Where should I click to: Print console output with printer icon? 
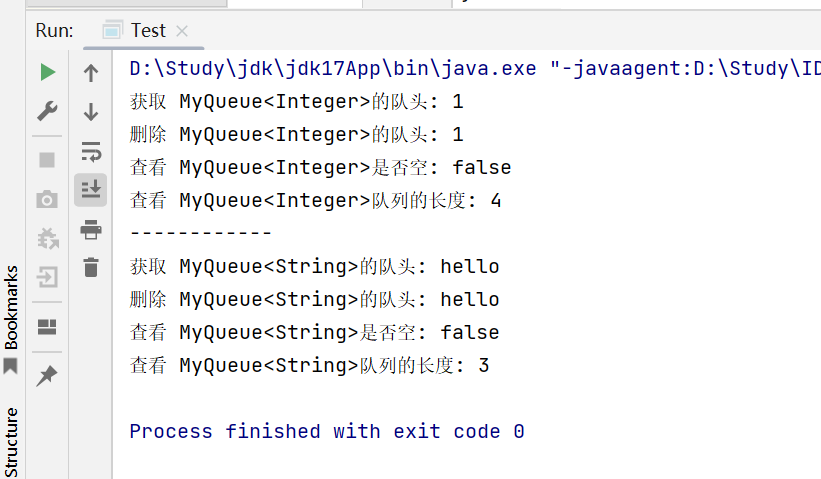coord(91,230)
